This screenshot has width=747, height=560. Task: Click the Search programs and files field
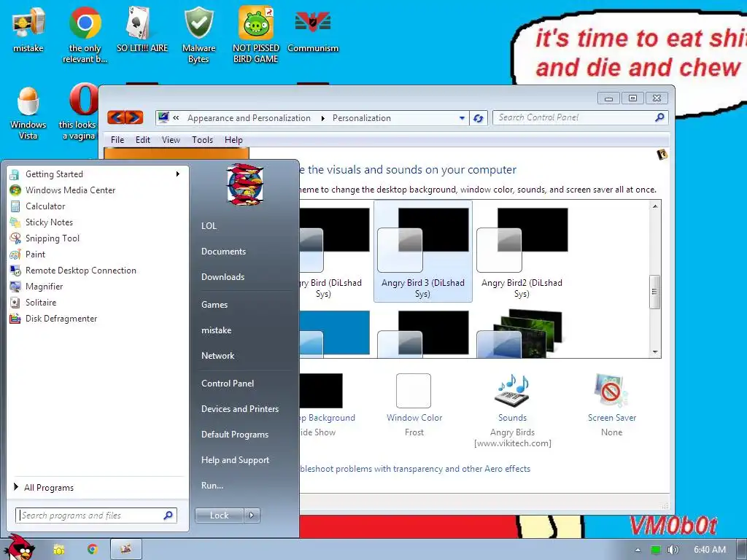click(96, 516)
